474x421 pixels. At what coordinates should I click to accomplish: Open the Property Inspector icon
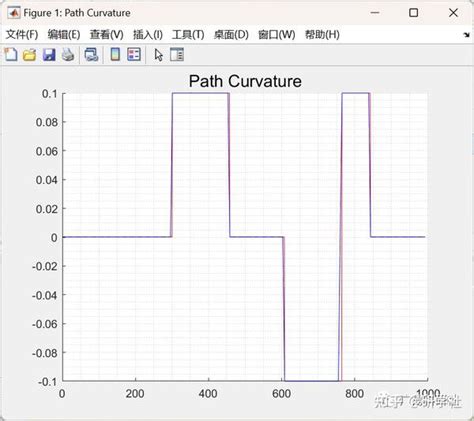(x=177, y=55)
